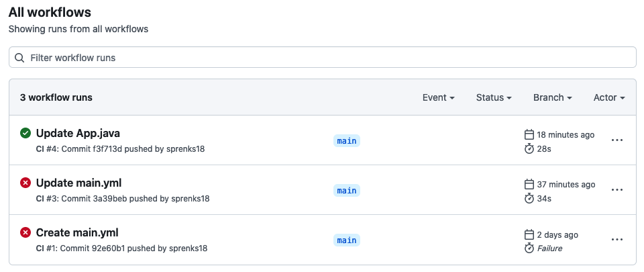Focus the Filter workflow runs field
This screenshot has width=644, height=272.
point(323,58)
